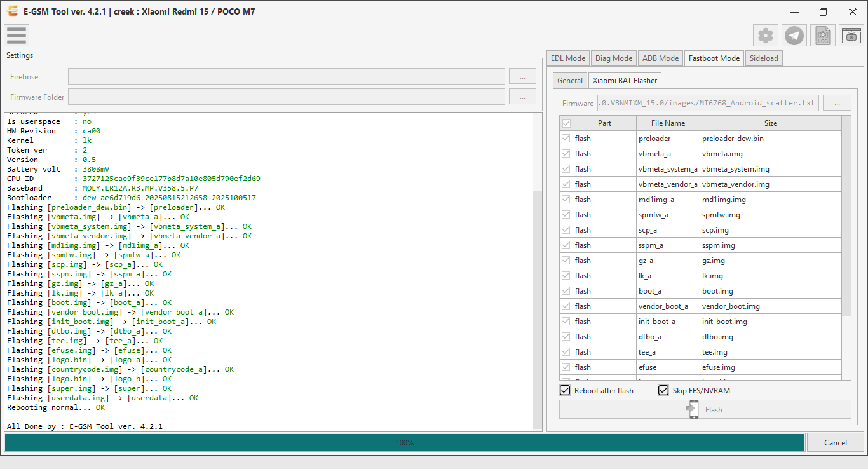The width and height of the screenshot is (868, 469).
Task: Browse for Firmware Folder
Action: point(522,97)
